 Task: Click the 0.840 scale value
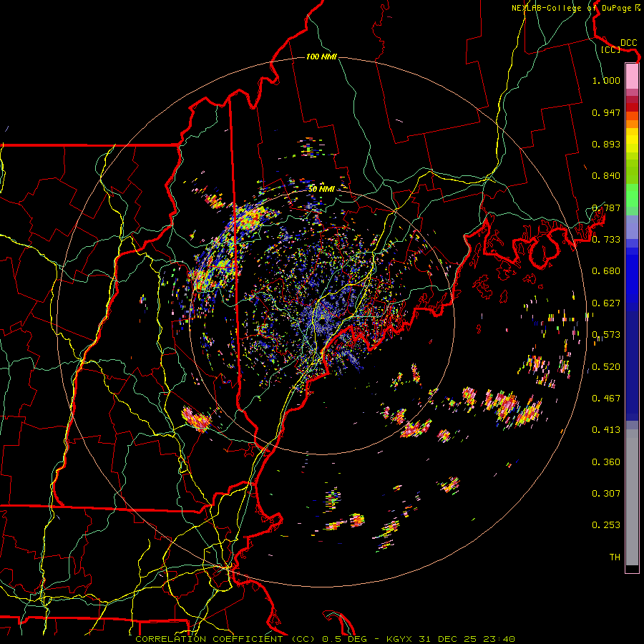click(606, 176)
